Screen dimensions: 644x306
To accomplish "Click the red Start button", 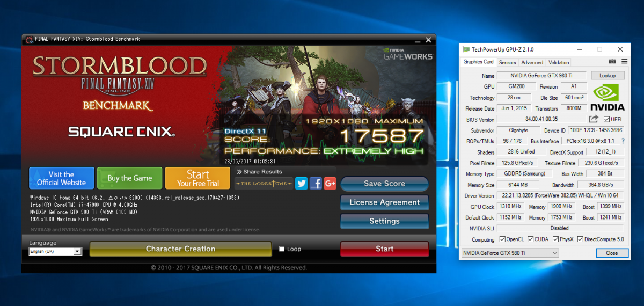I will 384,249.
